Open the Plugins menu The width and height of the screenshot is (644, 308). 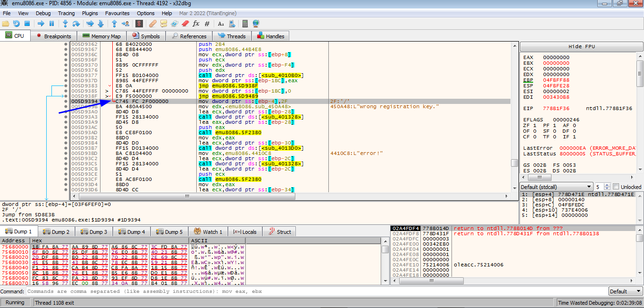(90, 13)
